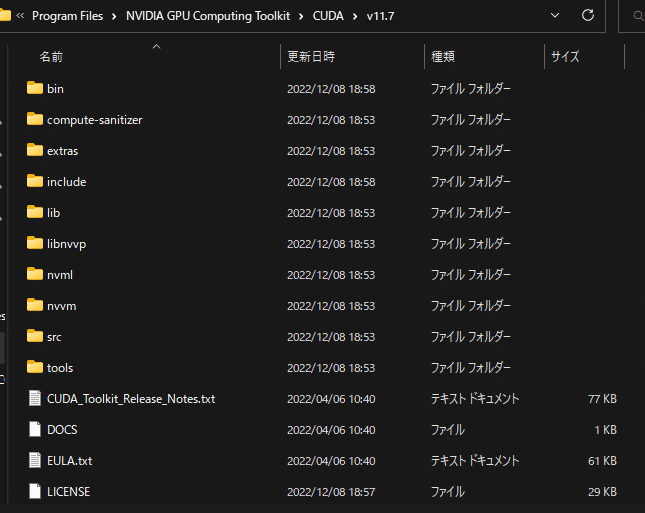Select the nvml folder name

(x=60, y=275)
